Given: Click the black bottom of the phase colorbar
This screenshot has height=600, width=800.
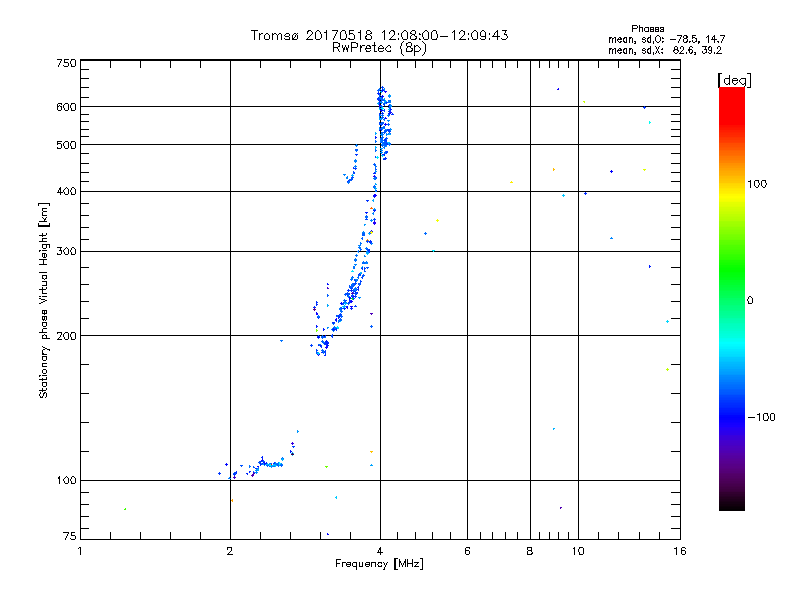Looking at the screenshot, I should click(x=732, y=503).
